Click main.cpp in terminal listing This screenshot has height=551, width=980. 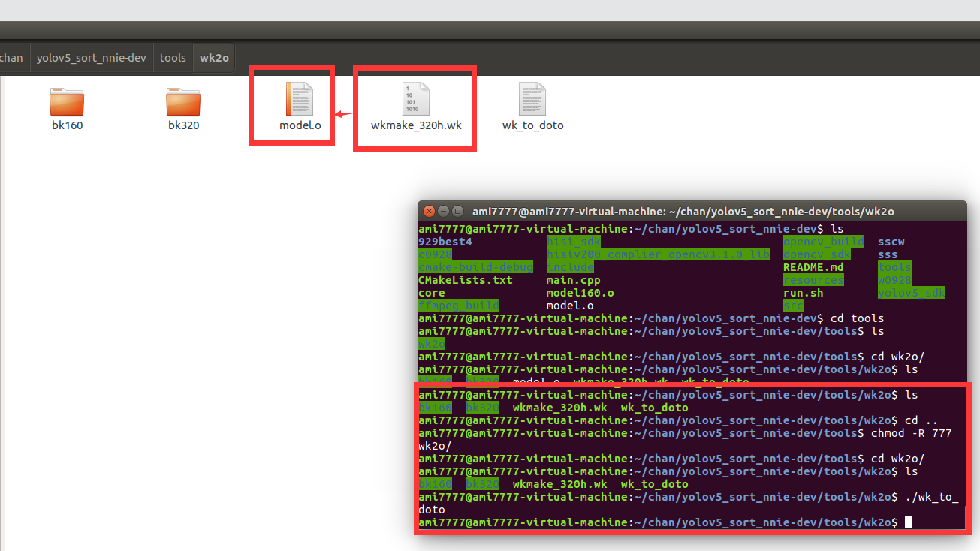[x=574, y=280]
